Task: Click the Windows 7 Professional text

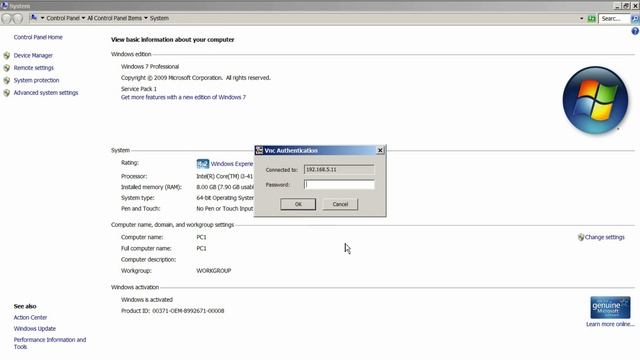Action: pos(150,67)
